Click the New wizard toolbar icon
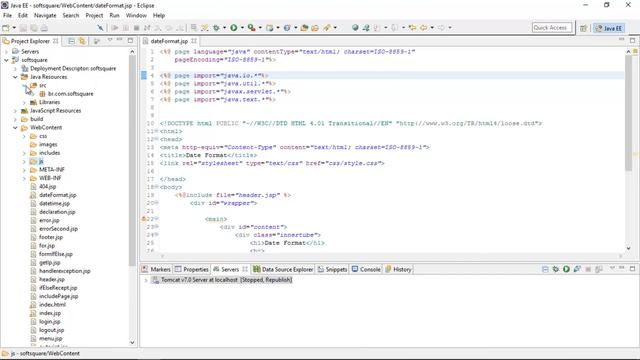 click(6, 28)
